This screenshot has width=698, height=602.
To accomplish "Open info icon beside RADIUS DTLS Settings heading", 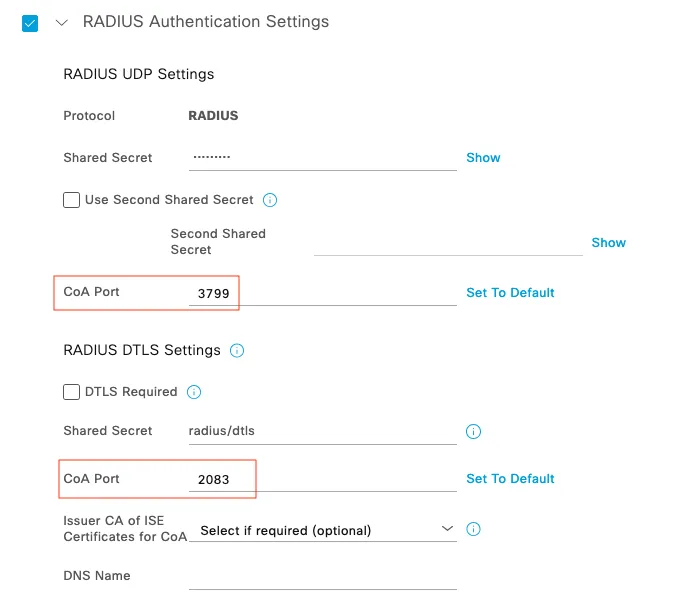I will click(x=237, y=350).
